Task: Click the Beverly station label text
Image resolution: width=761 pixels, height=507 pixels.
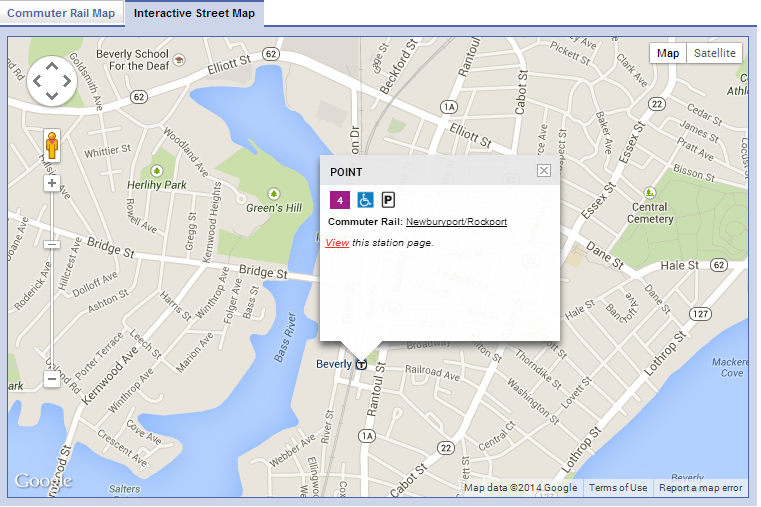Action: coord(334,364)
